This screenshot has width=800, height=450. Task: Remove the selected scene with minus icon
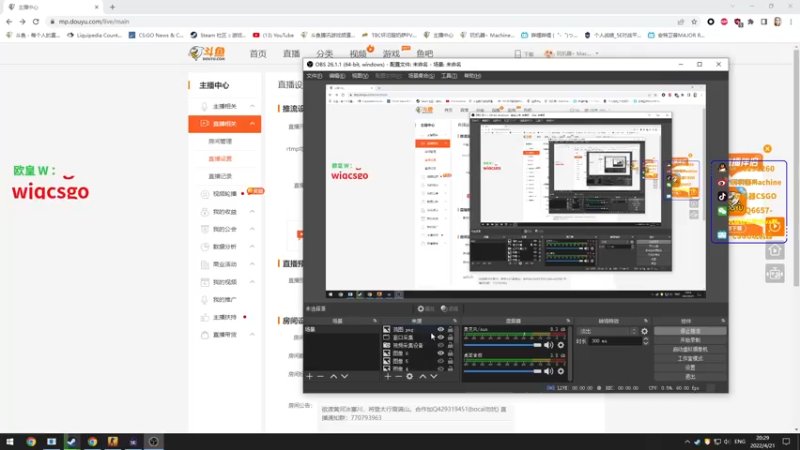click(320, 377)
